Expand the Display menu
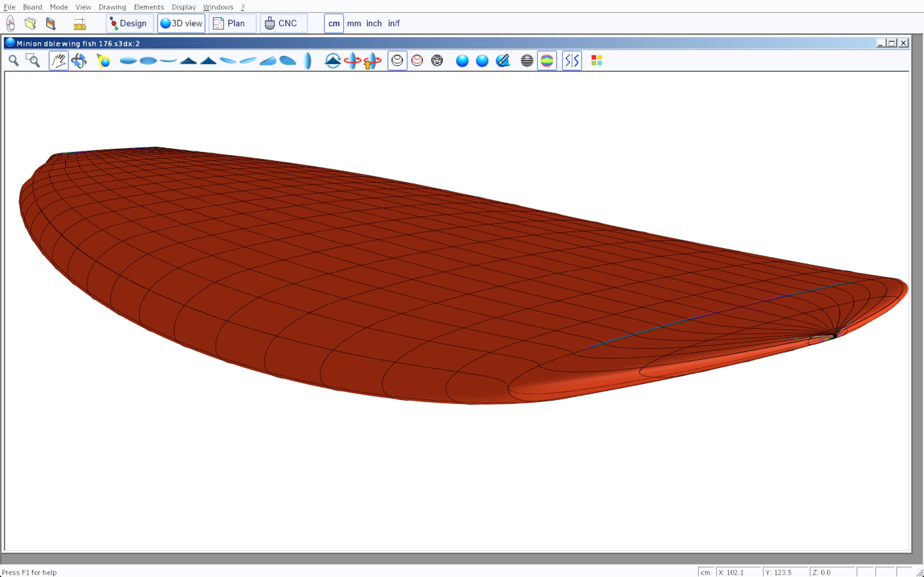 [x=184, y=7]
